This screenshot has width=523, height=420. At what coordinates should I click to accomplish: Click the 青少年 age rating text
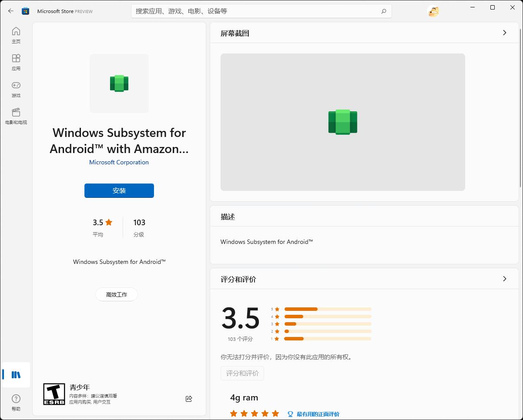[80, 387]
